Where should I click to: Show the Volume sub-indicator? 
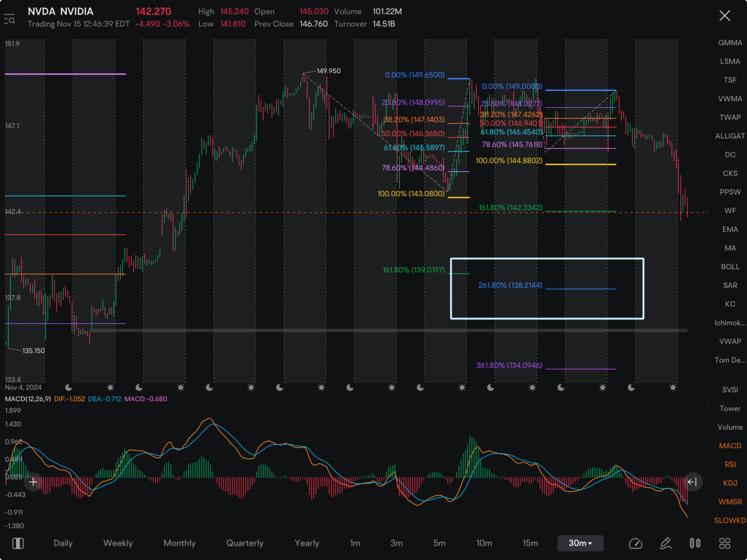pos(730,427)
